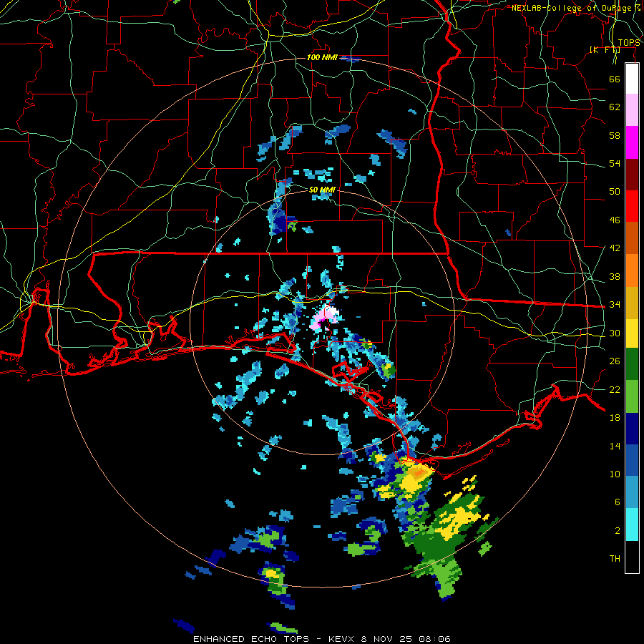Click the magenta legend swatch between 58 and 54

click(632, 142)
